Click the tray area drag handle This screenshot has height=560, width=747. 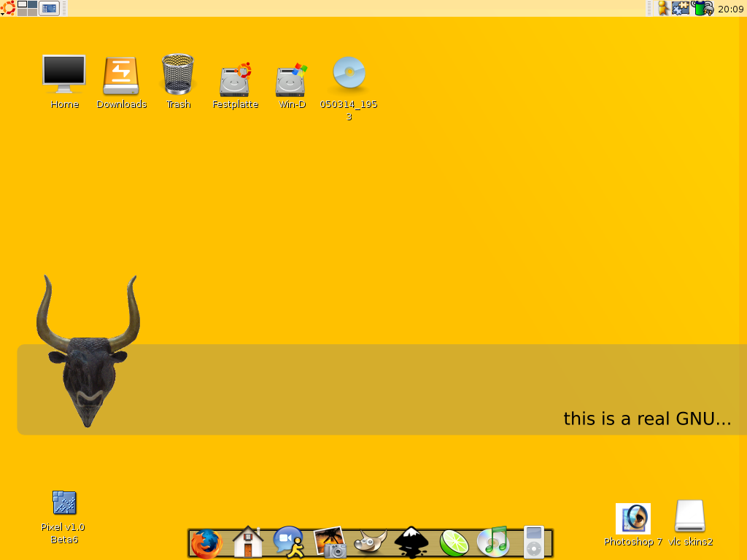pos(649,8)
